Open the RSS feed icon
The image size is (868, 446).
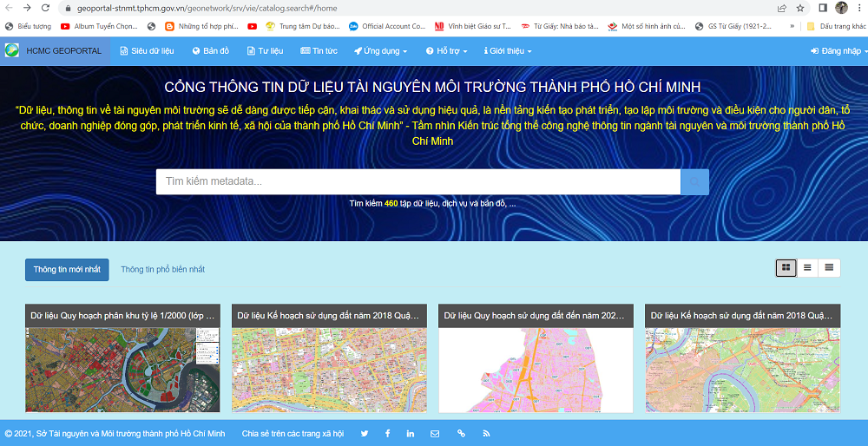tap(486, 434)
